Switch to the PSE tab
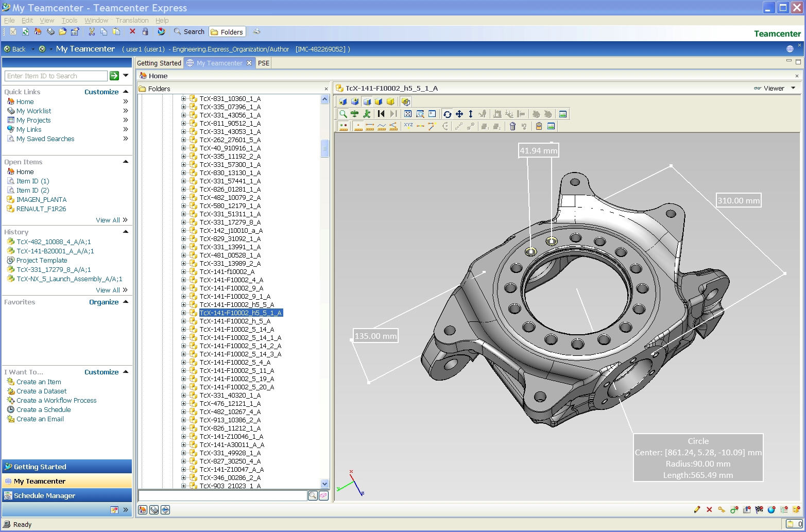The image size is (806, 532). [264, 63]
